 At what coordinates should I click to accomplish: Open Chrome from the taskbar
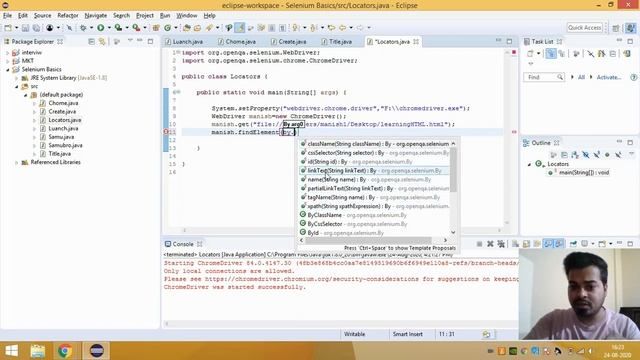coord(64,351)
